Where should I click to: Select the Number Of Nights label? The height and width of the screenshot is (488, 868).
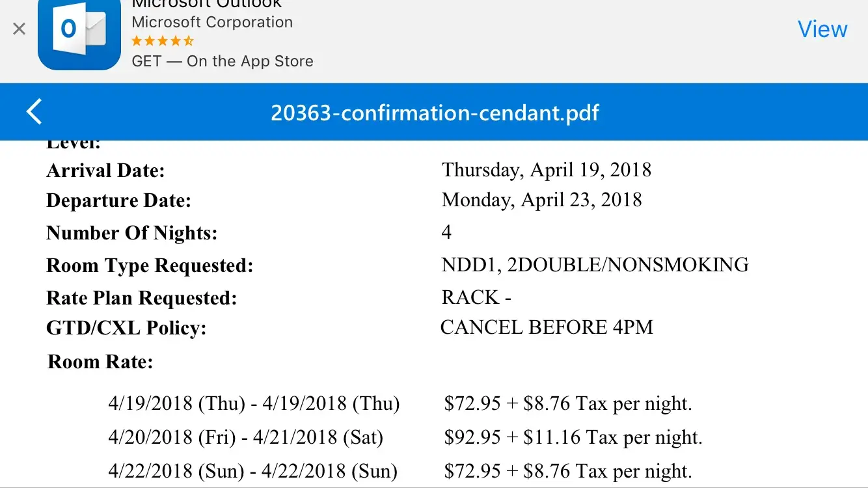pyautogui.click(x=131, y=232)
